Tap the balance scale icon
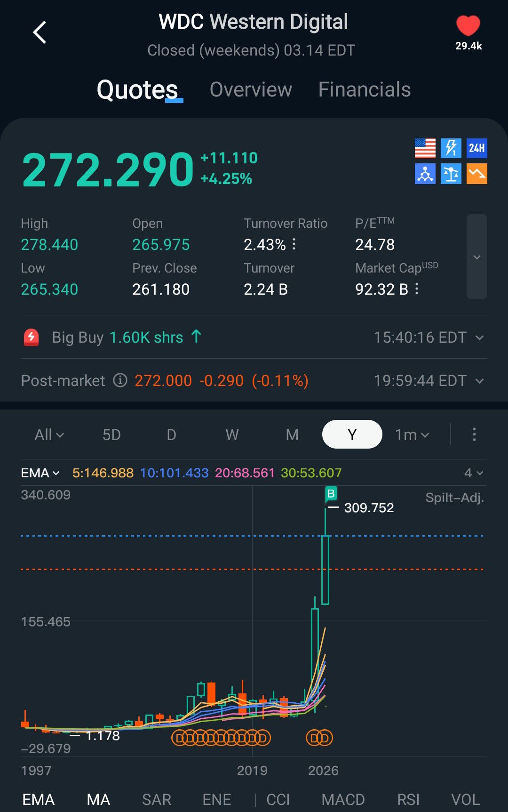The image size is (508, 812). pyautogui.click(x=451, y=174)
